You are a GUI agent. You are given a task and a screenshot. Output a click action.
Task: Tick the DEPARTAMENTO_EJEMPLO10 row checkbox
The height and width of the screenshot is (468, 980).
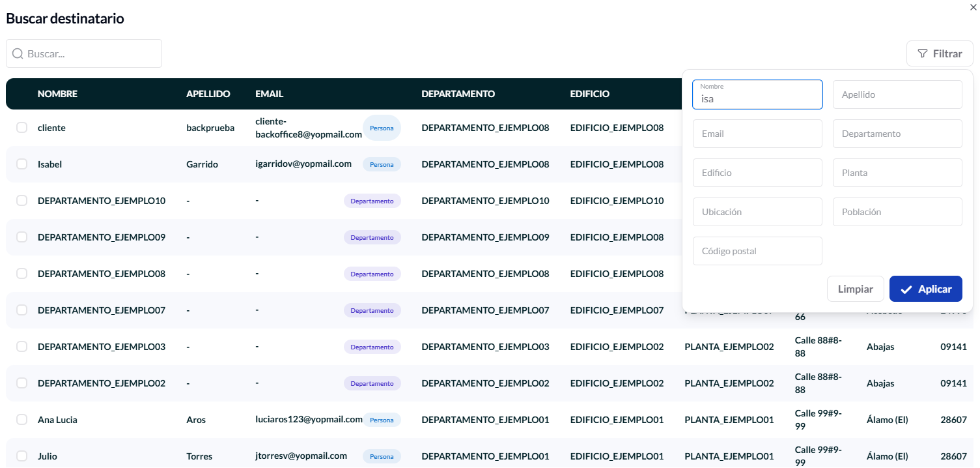point(21,201)
